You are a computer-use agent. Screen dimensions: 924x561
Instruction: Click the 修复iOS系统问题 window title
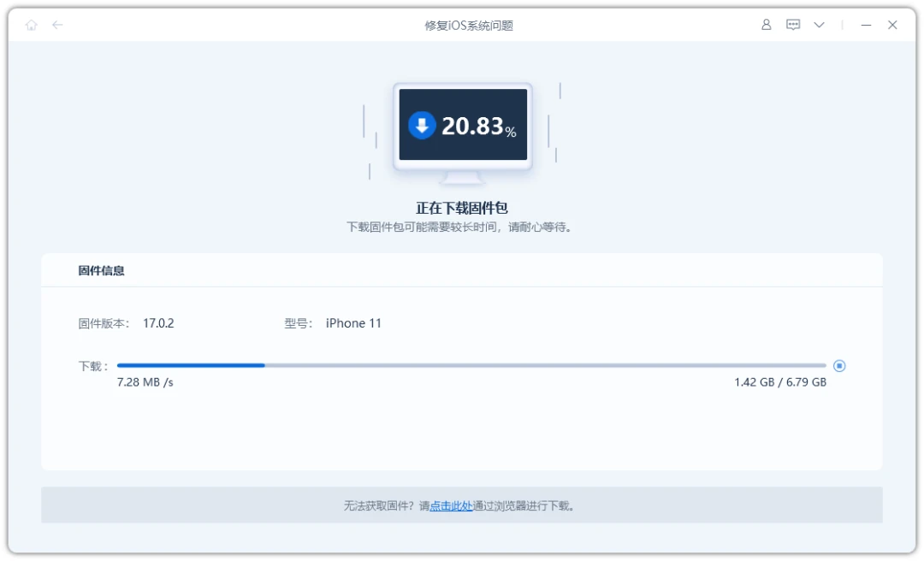point(469,26)
